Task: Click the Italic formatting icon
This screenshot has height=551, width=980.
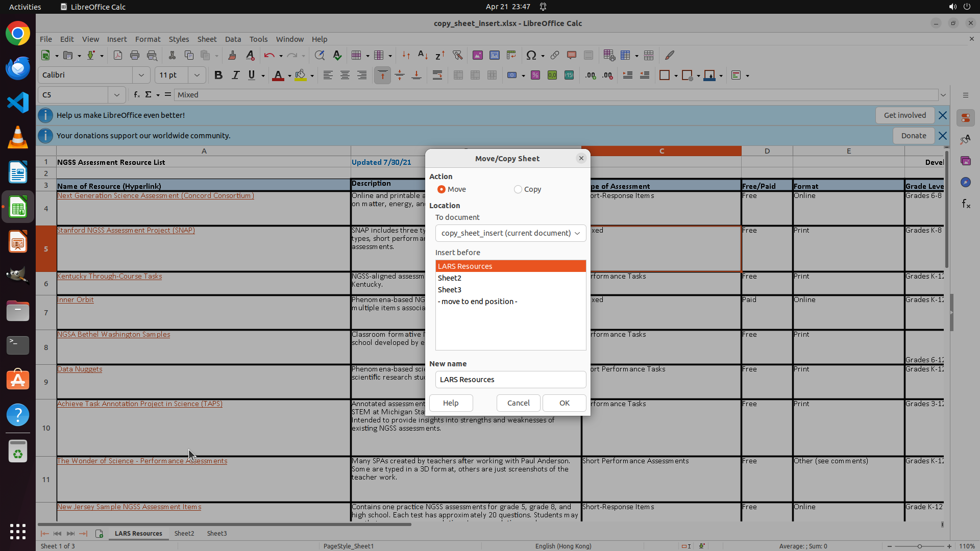Action: point(235,76)
